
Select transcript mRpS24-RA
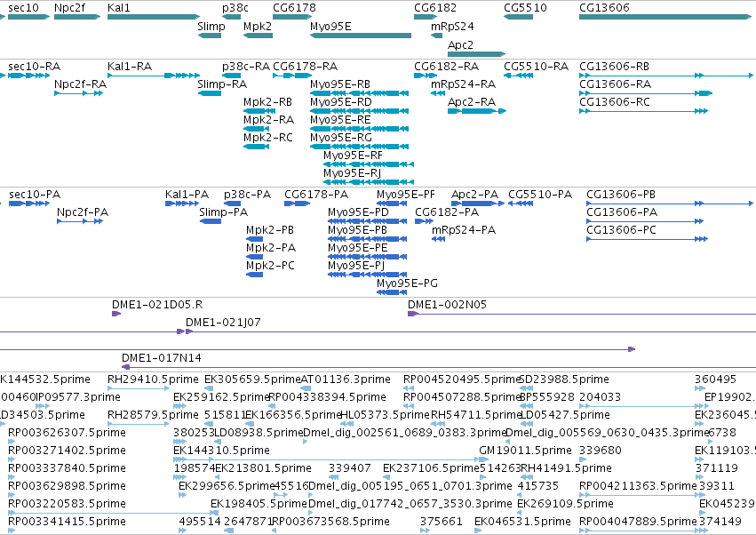464,84
